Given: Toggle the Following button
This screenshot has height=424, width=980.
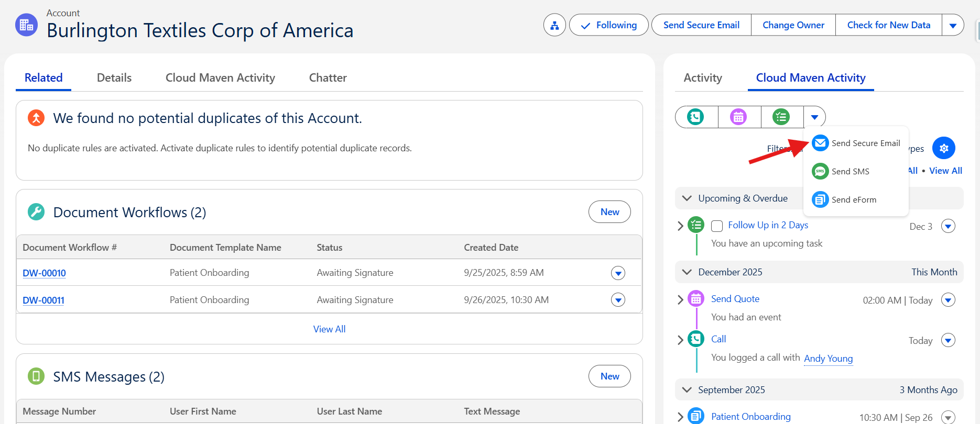Looking at the screenshot, I should [609, 25].
